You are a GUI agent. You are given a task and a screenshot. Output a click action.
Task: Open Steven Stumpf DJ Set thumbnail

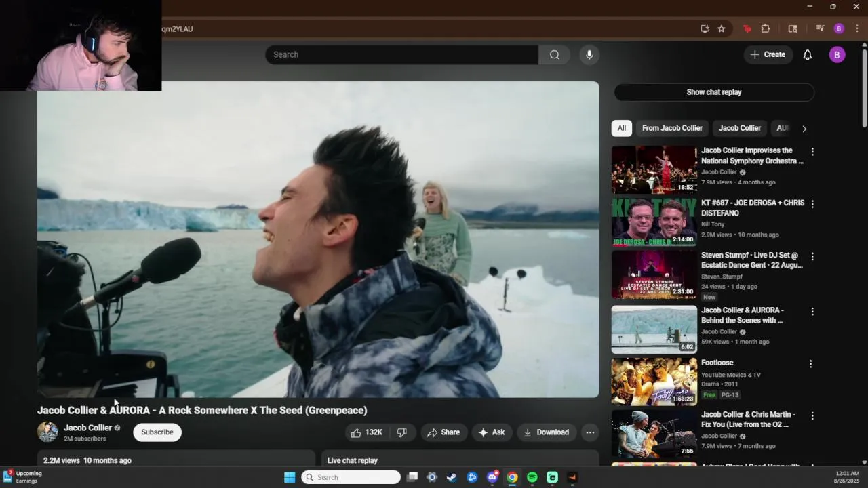(654, 274)
